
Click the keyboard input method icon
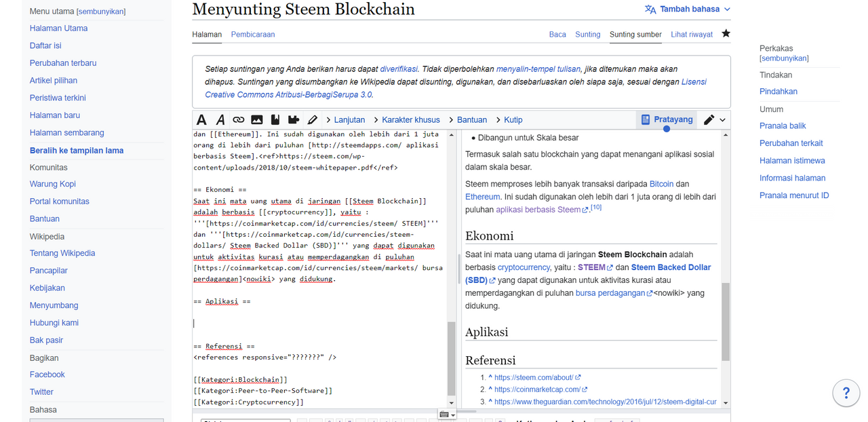(x=444, y=415)
